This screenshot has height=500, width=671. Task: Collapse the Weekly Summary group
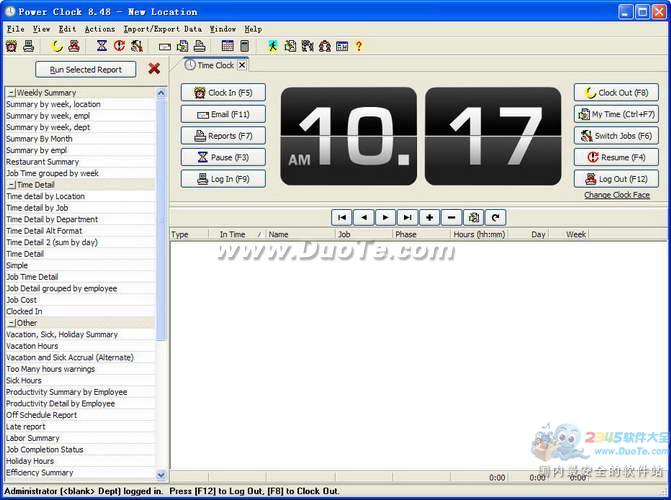11,93
